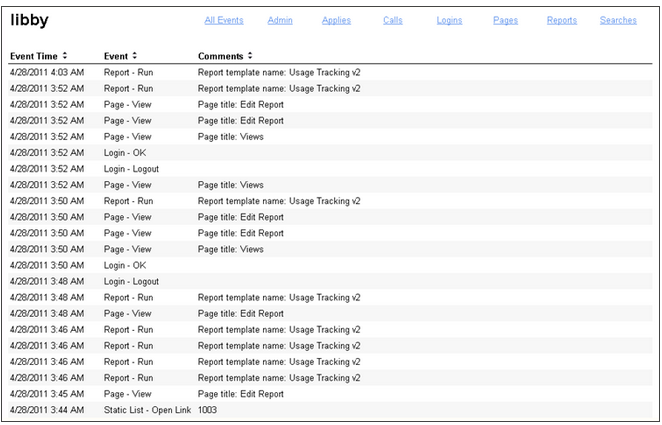Select the Login - Logout event at 3:48 AM
662x425 pixels.
click(131, 282)
